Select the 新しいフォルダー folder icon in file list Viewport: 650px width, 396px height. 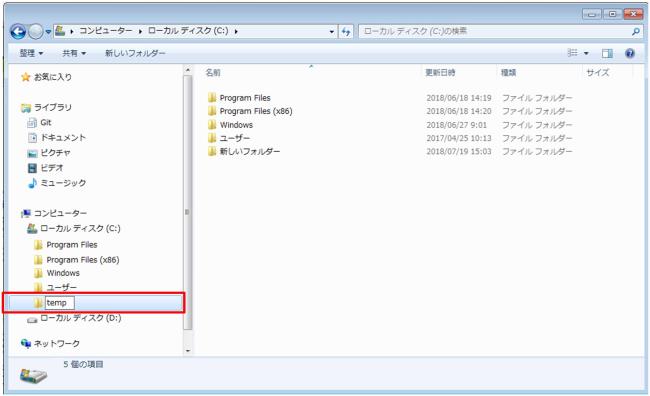tap(212, 151)
